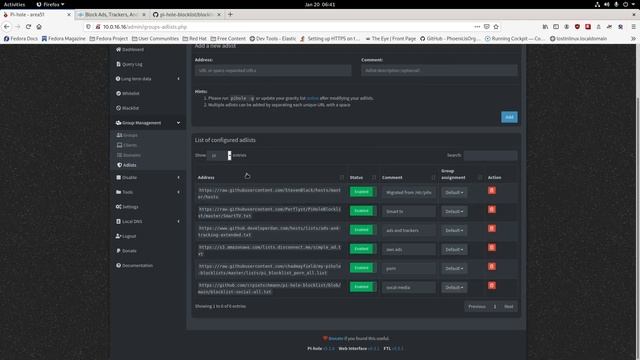Open the Query Log sidebar item
The image size is (640, 360).
coord(129,64)
